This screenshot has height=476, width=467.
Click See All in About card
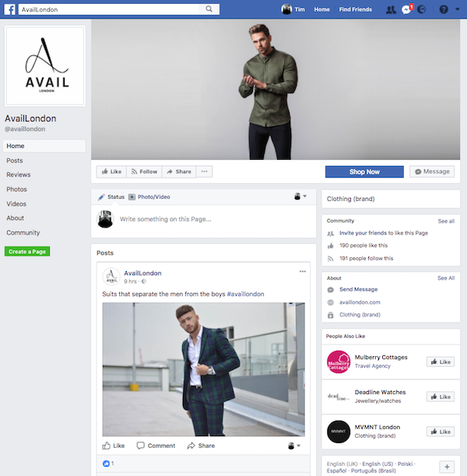[446, 278]
